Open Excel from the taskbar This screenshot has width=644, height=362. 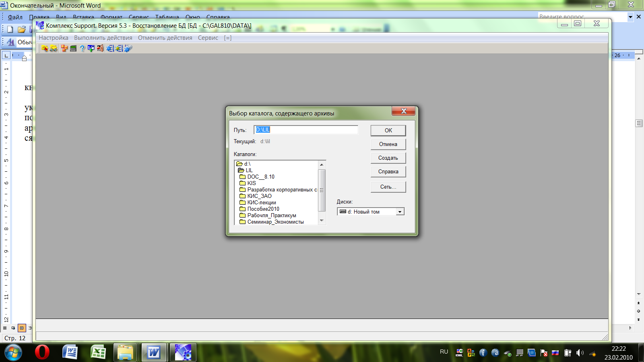pyautogui.click(x=98, y=352)
